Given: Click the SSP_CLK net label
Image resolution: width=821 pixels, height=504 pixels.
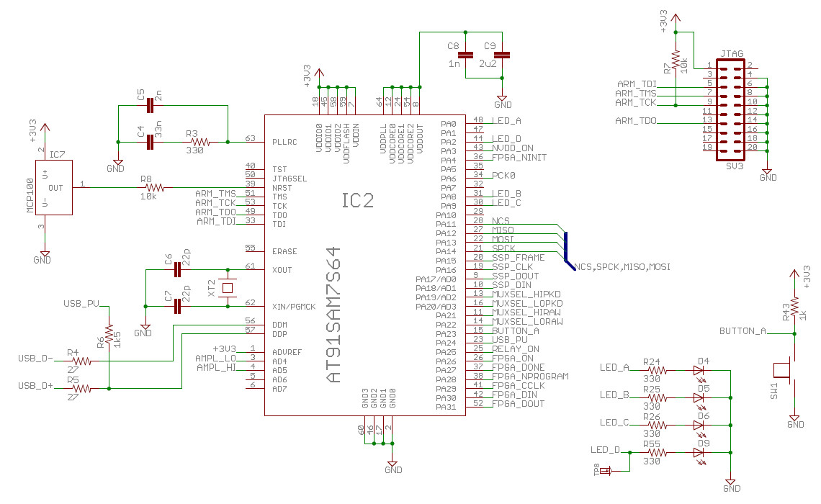Looking at the screenshot, I should click(x=513, y=266).
